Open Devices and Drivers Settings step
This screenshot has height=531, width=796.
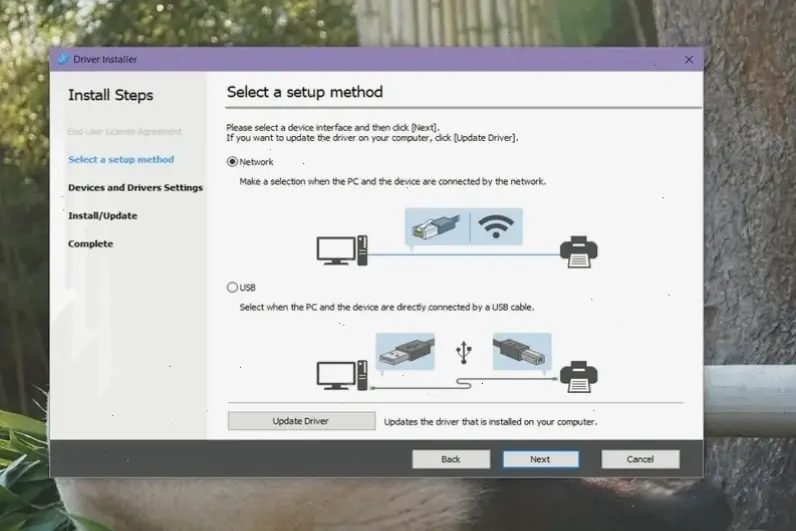tap(135, 188)
